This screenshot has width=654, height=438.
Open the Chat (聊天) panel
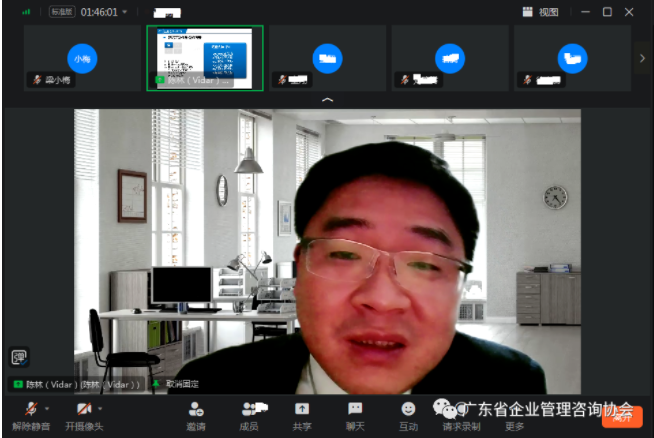click(x=355, y=409)
